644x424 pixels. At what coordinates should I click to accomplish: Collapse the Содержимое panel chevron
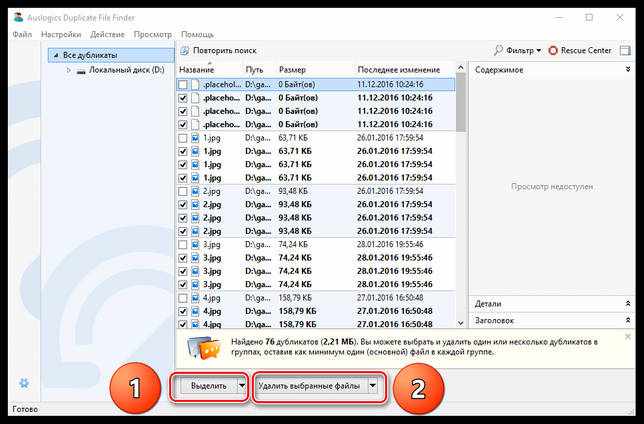tap(628, 69)
